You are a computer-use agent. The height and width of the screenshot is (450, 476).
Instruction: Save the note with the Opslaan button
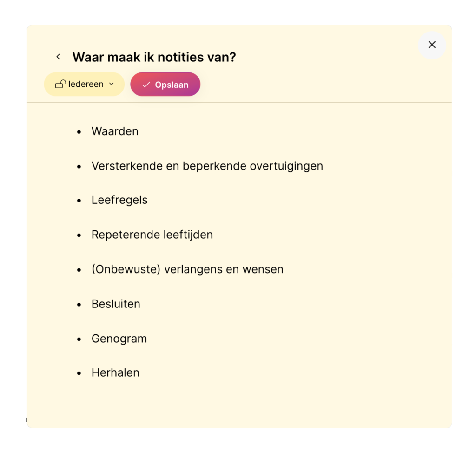[165, 85]
